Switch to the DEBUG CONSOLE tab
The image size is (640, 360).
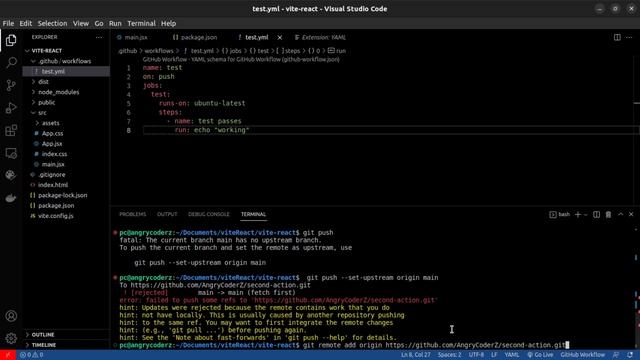coord(209,214)
